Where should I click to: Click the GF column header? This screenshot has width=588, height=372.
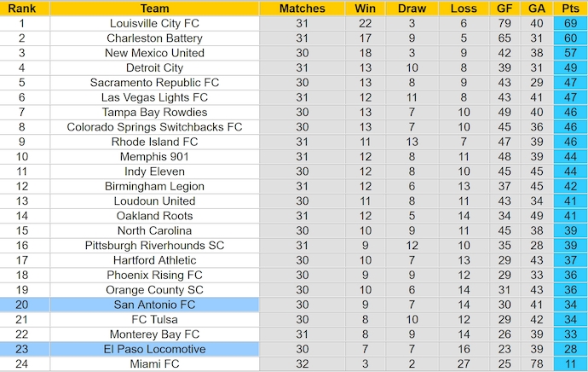click(506, 9)
